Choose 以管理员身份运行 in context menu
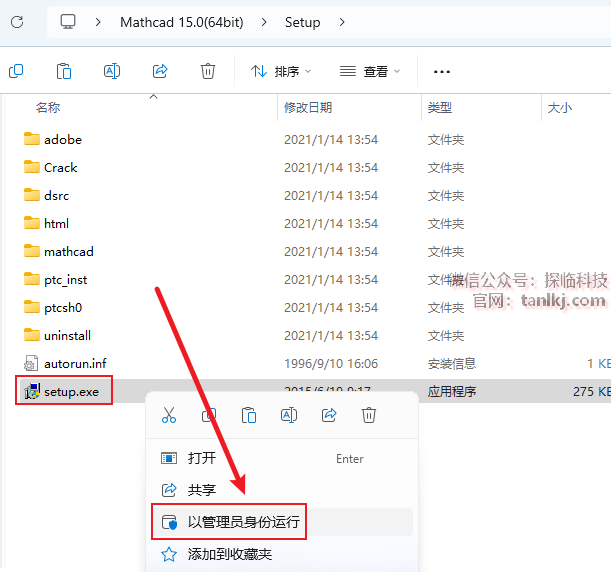Image resolution: width=611 pixels, height=572 pixels. (282, 522)
